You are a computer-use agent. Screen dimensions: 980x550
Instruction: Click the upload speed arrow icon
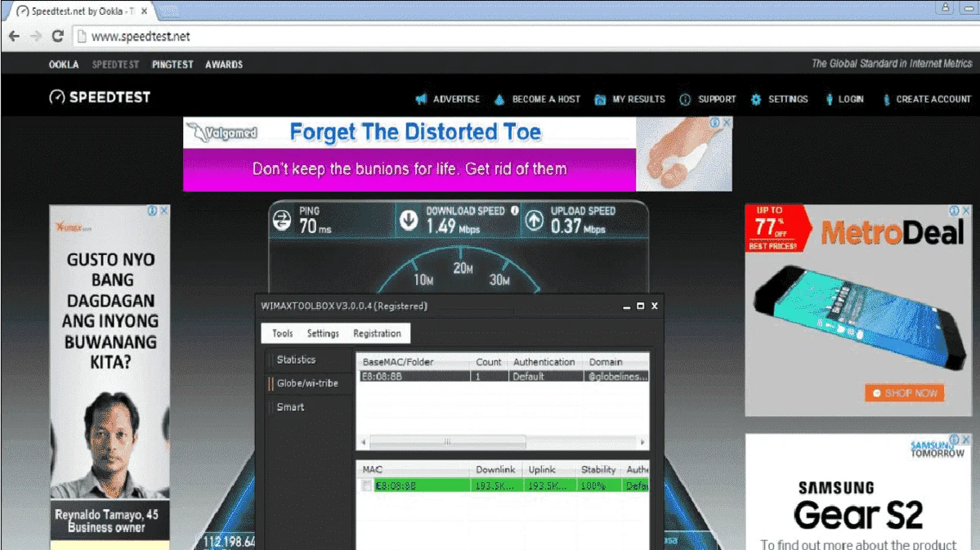pyautogui.click(x=534, y=220)
